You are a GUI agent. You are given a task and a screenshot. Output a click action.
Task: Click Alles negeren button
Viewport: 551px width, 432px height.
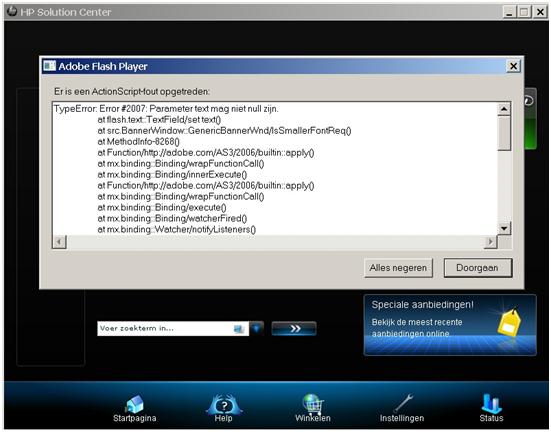point(398,268)
